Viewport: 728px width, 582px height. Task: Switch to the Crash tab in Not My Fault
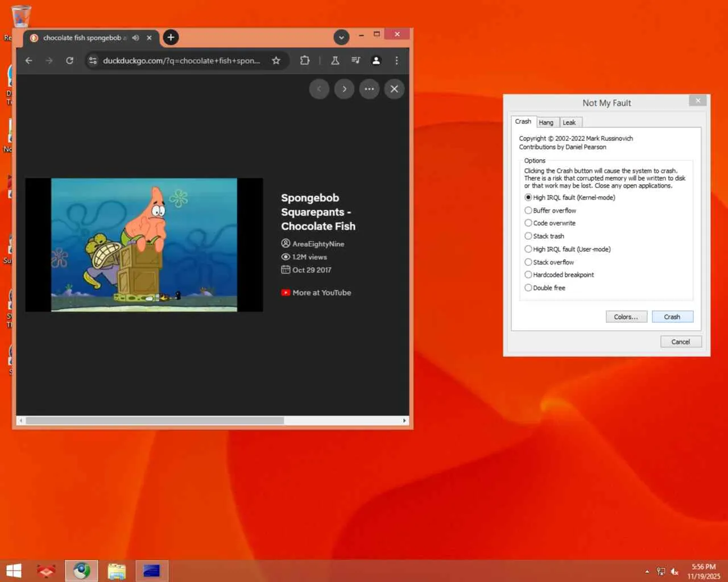click(523, 122)
